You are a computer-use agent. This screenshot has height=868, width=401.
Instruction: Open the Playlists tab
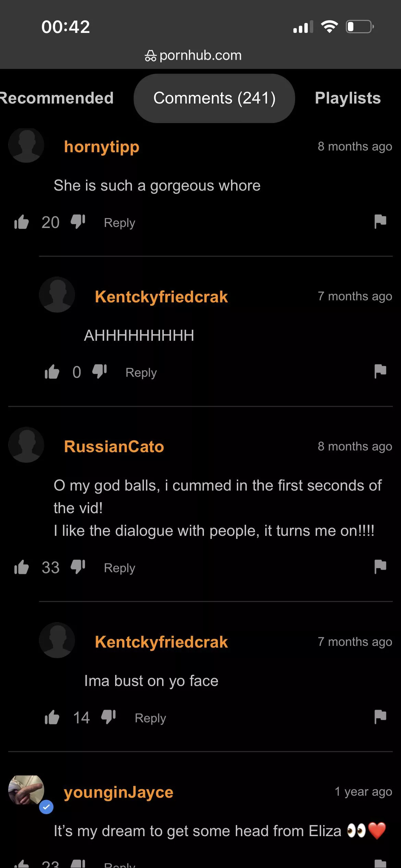[x=348, y=98]
